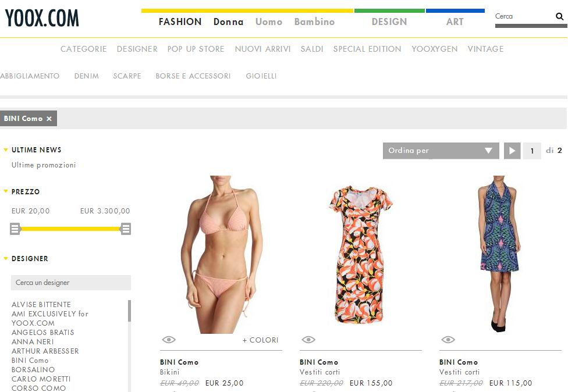The height and width of the screenshot is (392, 568).
Task: Select the Uomo tab
Action: (x=269, y=22)
